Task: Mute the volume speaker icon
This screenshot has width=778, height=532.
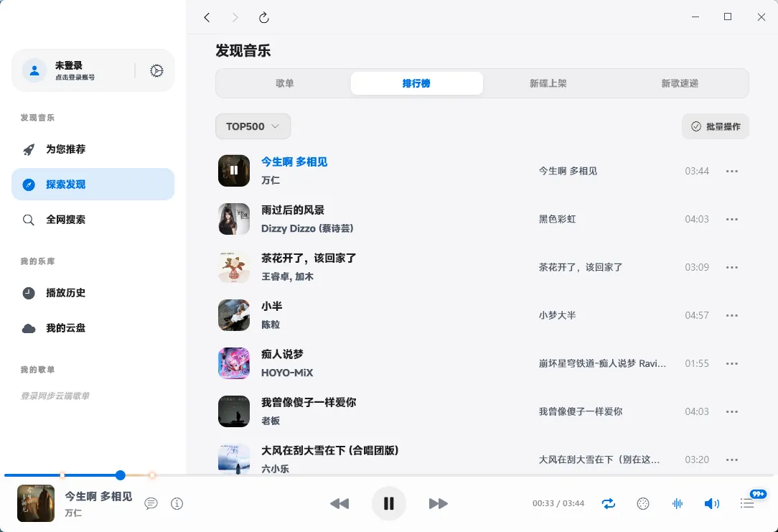Action: (x=711, y=504)
